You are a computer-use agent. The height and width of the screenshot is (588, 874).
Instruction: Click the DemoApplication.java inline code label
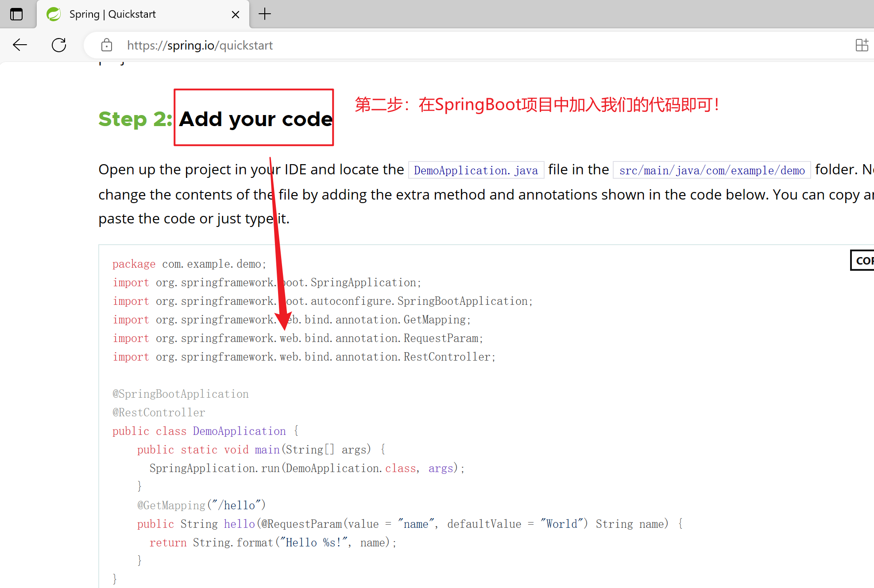tap(476, 170)
